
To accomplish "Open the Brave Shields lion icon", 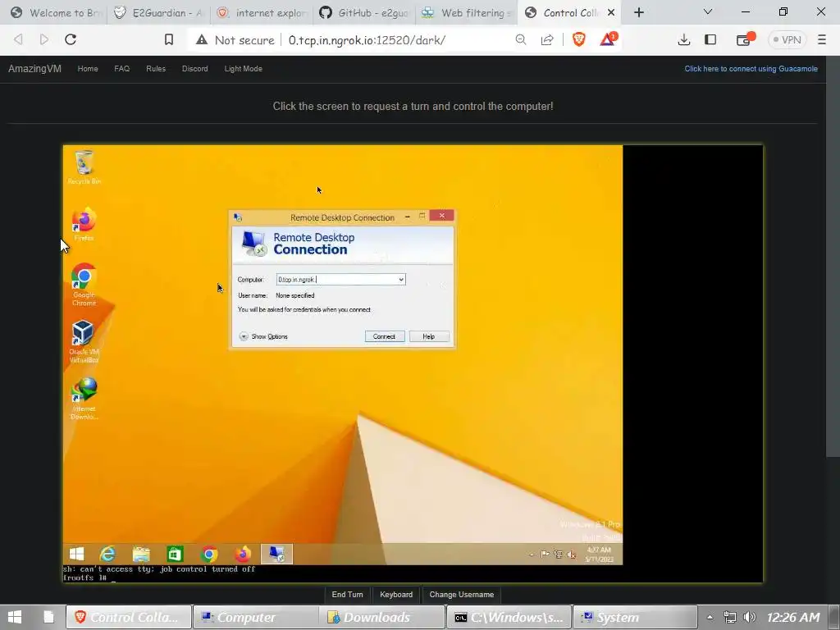I will point(579,39).
